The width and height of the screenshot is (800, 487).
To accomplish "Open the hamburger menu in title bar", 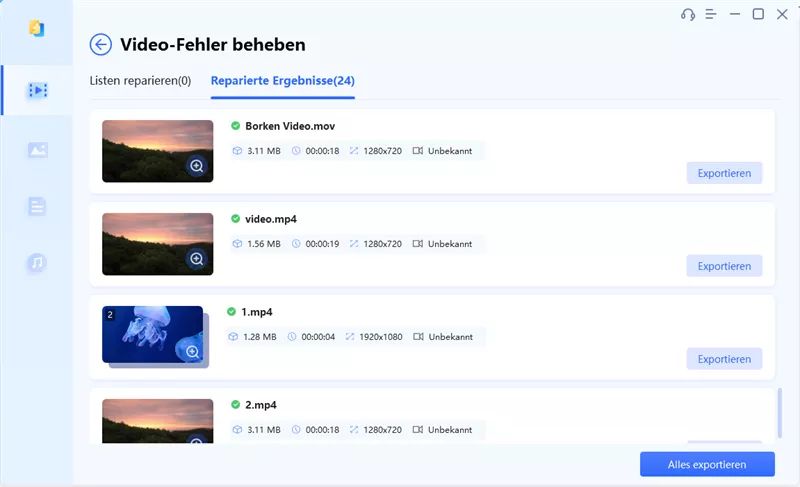I will pos(711,14).
